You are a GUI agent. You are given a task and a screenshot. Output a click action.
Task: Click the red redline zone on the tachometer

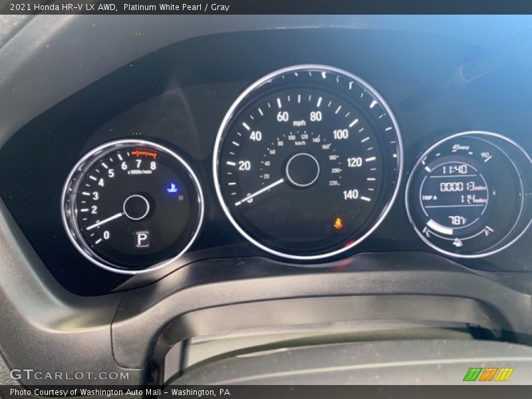point(144,154)
